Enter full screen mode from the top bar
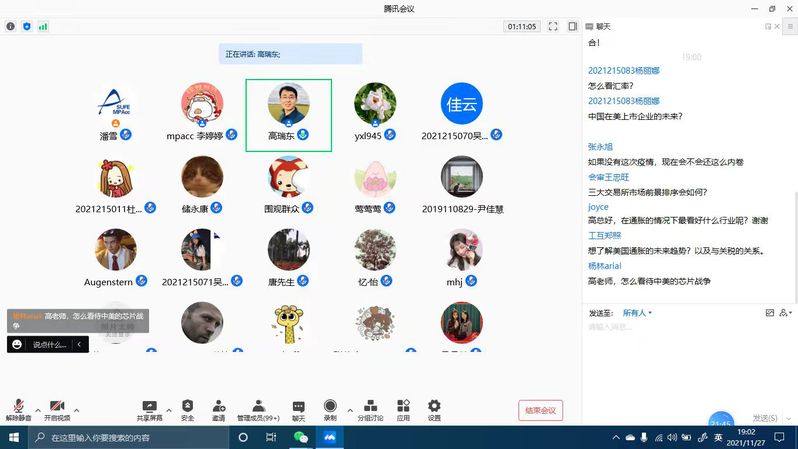This screenshot has height=449, width=798. coord(553,26)
